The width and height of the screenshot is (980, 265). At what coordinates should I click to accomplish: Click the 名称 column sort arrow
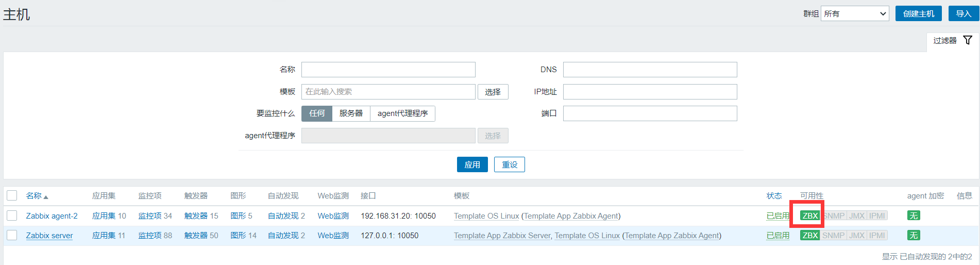46,197
